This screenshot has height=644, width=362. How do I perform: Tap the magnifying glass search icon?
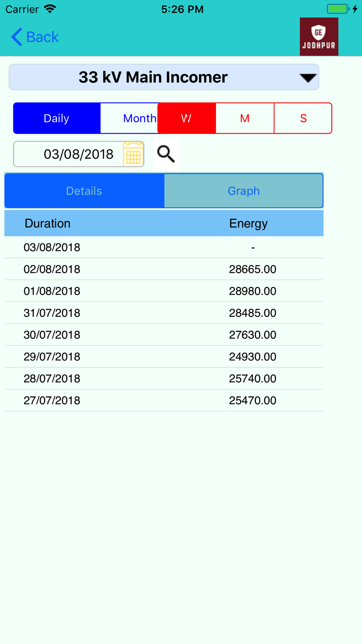(x=166, y=154)
